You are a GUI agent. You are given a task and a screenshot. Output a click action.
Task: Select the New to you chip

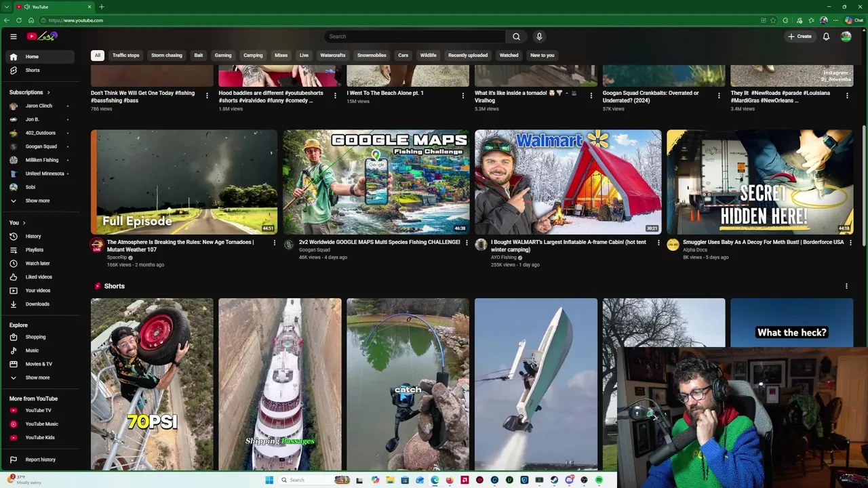[x=542, y=56]
